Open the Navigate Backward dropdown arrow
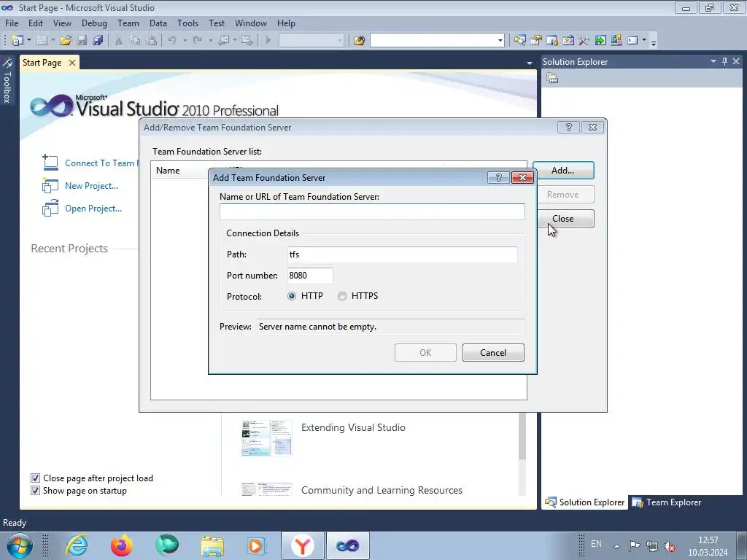Image resolution: width=747 pixels, height=560 pixels. pos(235,41)
